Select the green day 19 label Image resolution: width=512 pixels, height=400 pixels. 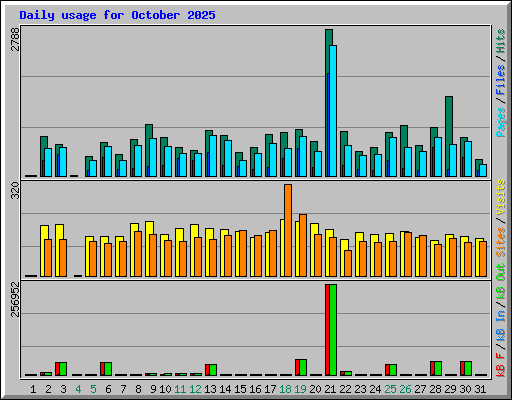pos(300,389)
